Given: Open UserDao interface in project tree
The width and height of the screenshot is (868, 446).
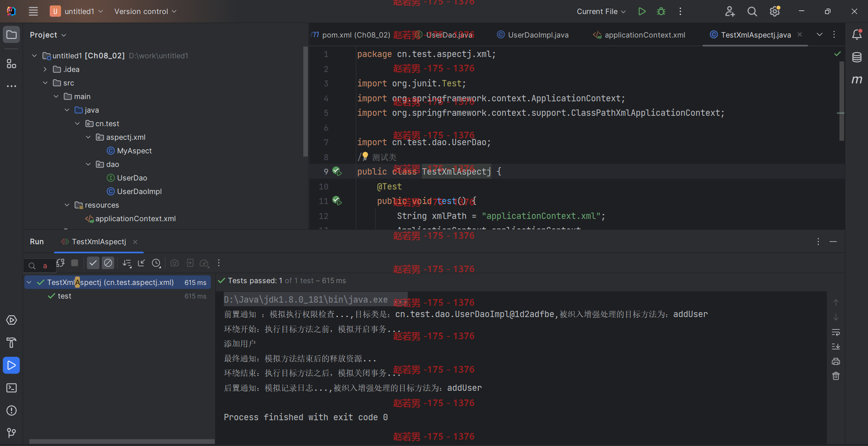Looking at the screenshot, I should 127,178.
